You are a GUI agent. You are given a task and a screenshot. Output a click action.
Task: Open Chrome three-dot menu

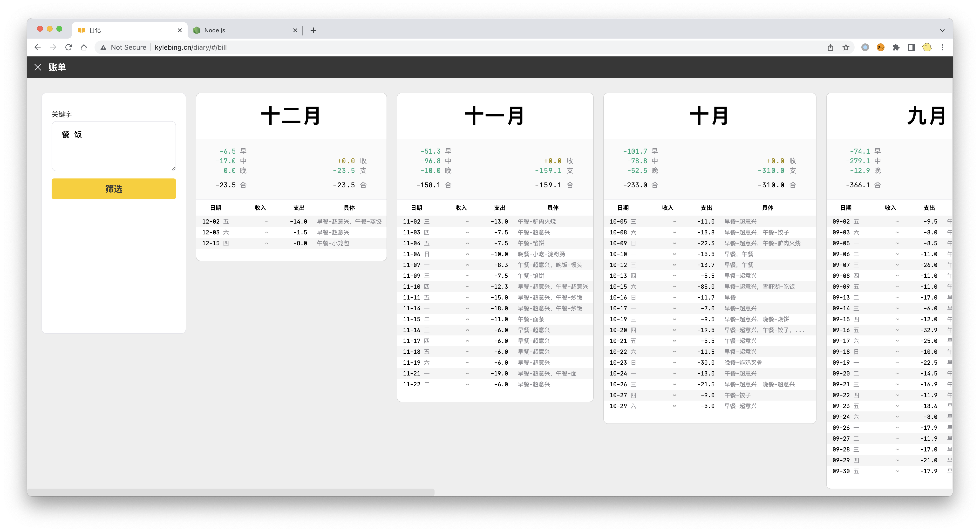tap(942, 47)
